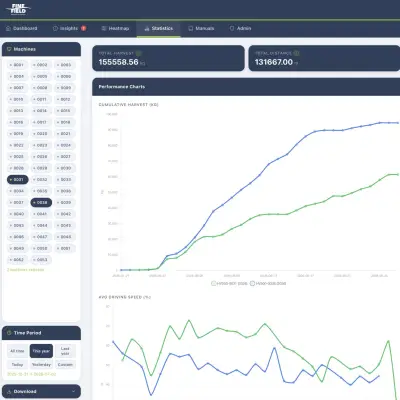Select machine 0002 chip
The image size is (400, 400).
41,65
